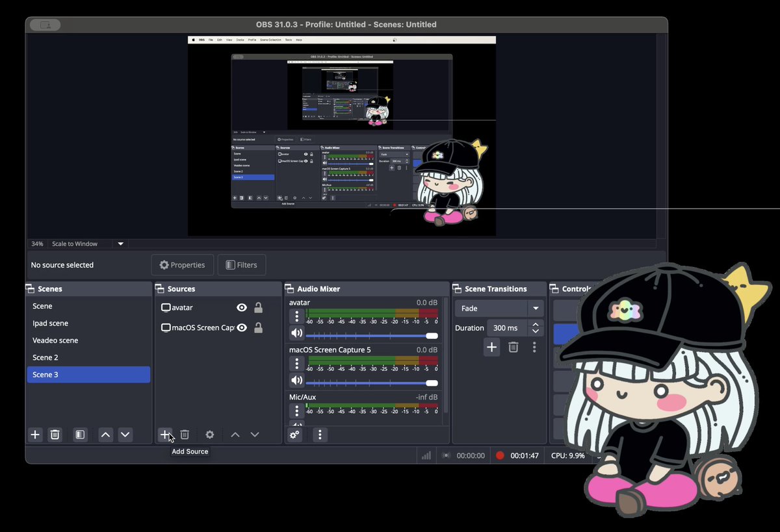The width and height of the screenshot is (780, 532).
Task: Click the Scenes dock float icon
Action: [x=31, y=288]
